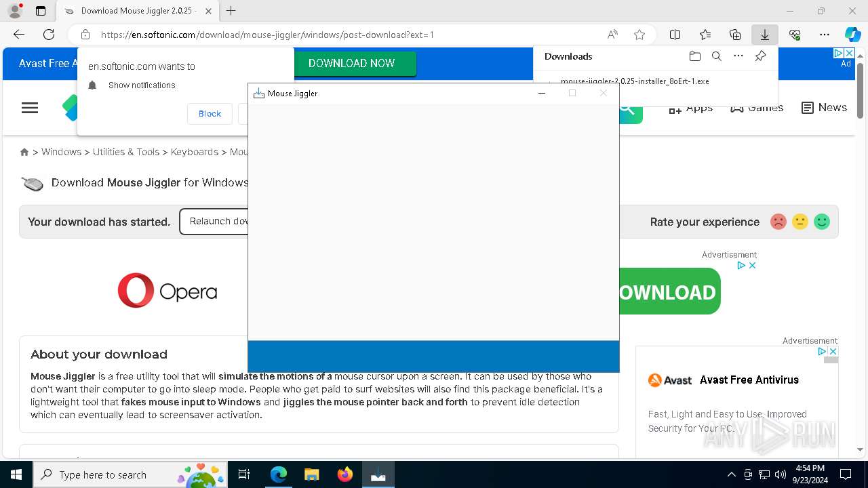Minimize the Mouse Jiggler installer window

click(x=541, y=94)
